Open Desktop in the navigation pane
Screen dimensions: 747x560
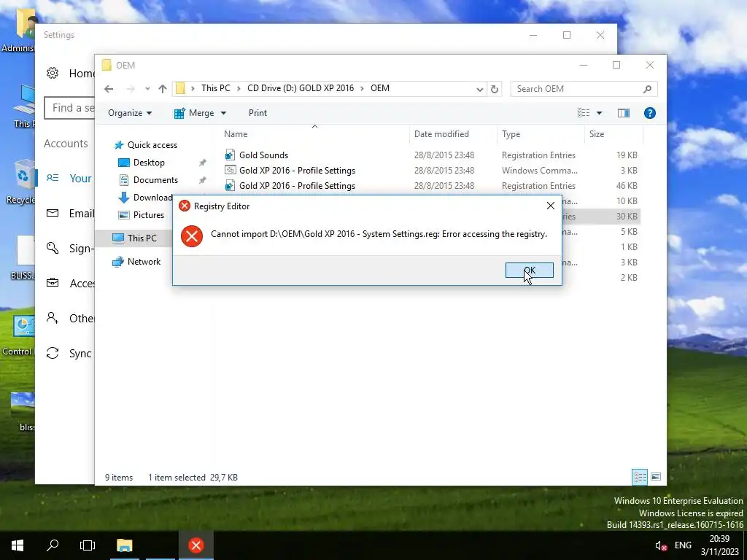click(149, 163)
